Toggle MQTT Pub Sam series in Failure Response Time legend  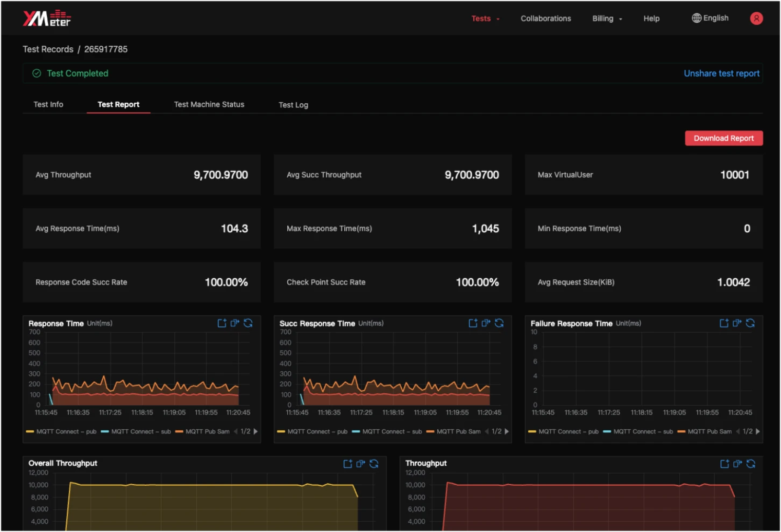[x=704, y=431]
